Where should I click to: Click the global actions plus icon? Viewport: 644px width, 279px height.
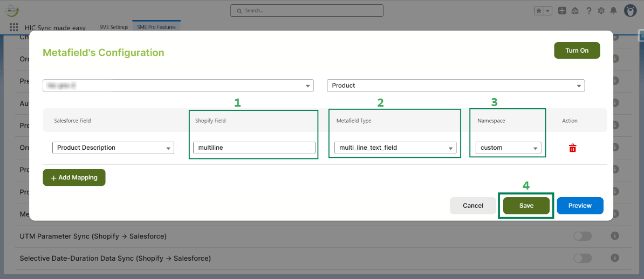tap(562, 10)
